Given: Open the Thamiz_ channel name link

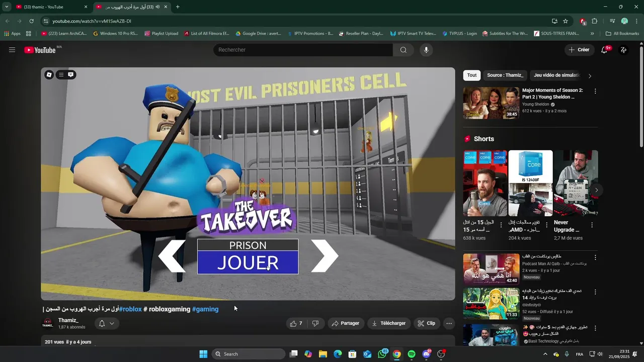Looking at the screenshot, I should coord(68,320).
